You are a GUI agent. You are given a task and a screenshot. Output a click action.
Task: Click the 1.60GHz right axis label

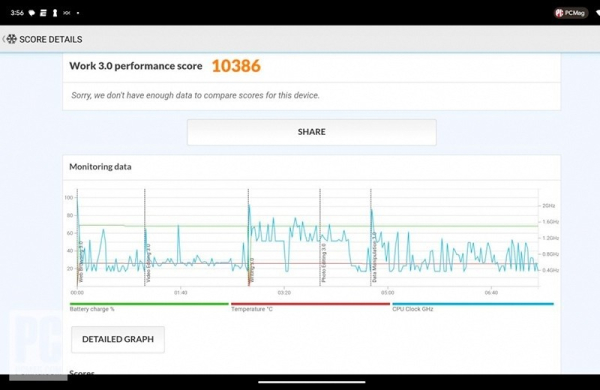point(551,222)
